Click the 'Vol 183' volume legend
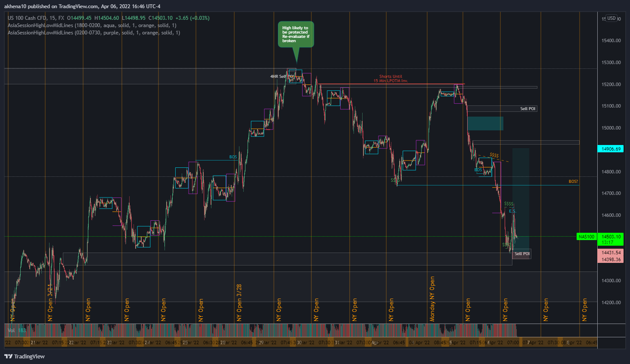This screenshot has width=630, height=364. (x=17, y=330)
